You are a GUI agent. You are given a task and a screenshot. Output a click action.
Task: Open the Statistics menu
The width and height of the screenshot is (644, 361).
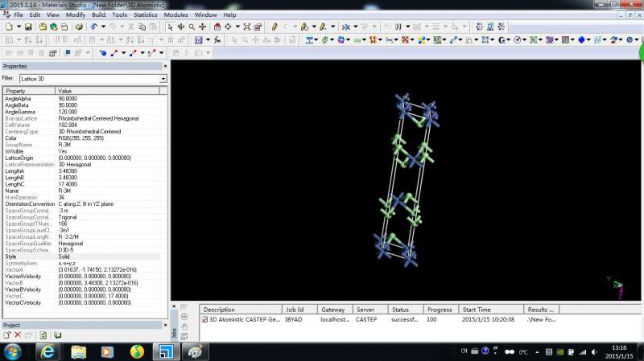click(145, 14)
